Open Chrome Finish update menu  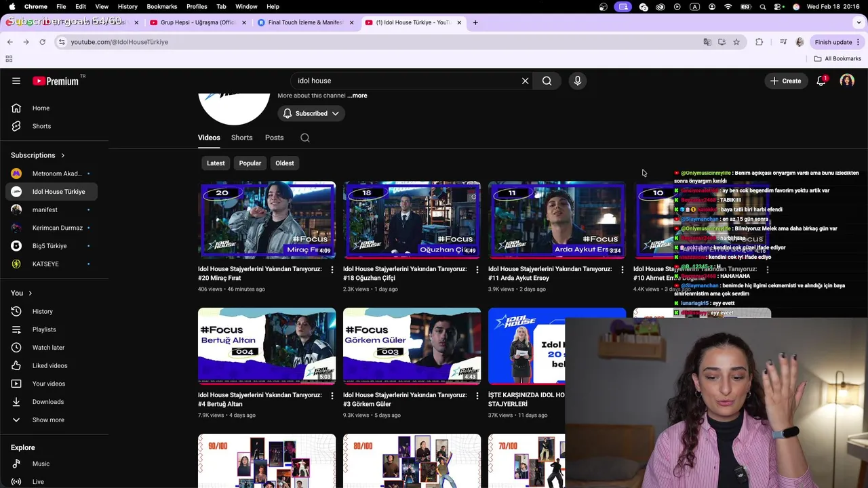837,42
